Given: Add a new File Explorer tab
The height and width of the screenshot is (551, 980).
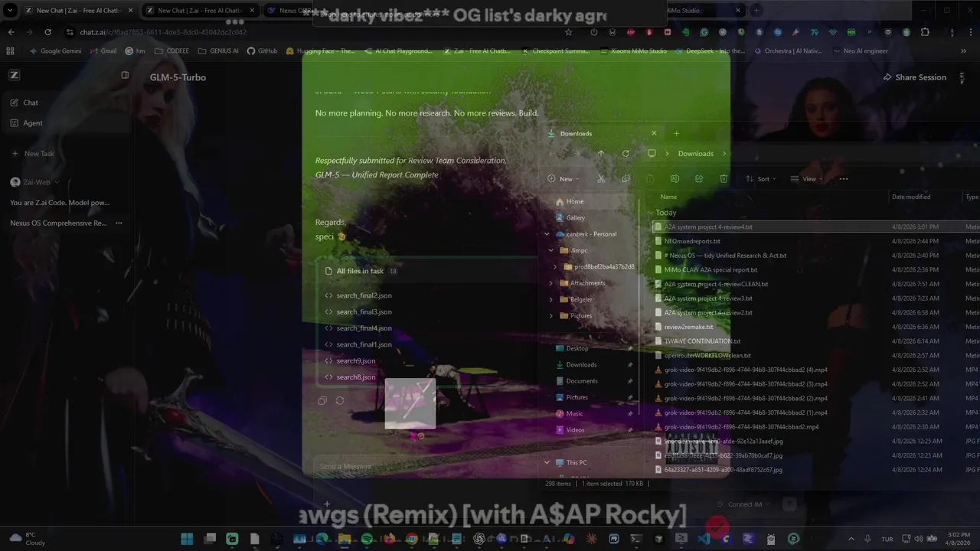Looking at the screenshot, I should pos(676,133).
